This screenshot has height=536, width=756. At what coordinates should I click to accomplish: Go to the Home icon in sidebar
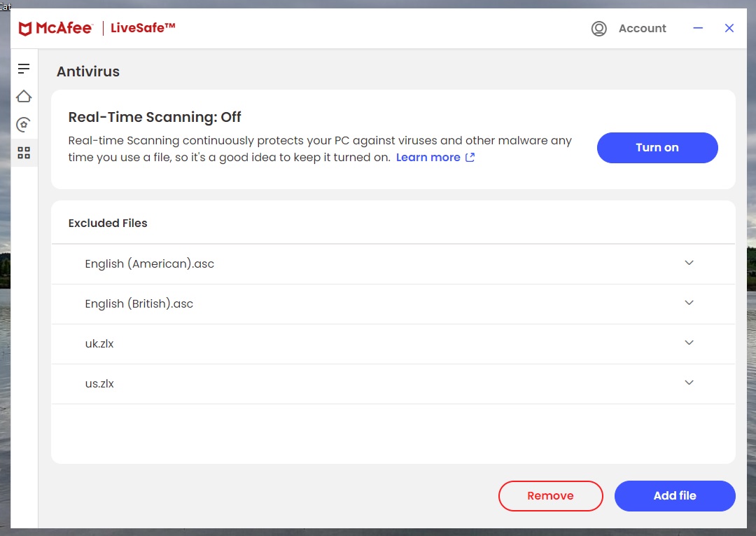click(24, 97)
